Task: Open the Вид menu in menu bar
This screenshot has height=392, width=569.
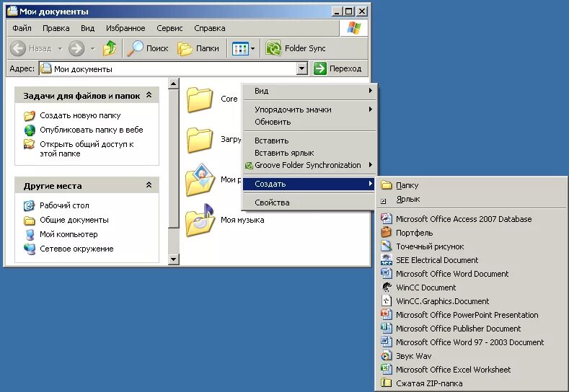Action: (87, 28)
